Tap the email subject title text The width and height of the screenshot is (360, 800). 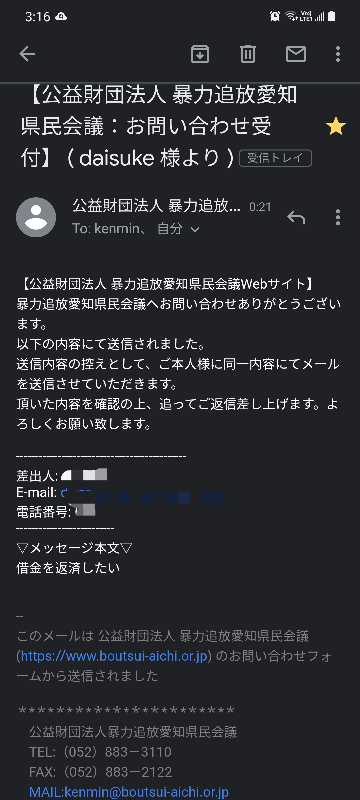[159, 127]
